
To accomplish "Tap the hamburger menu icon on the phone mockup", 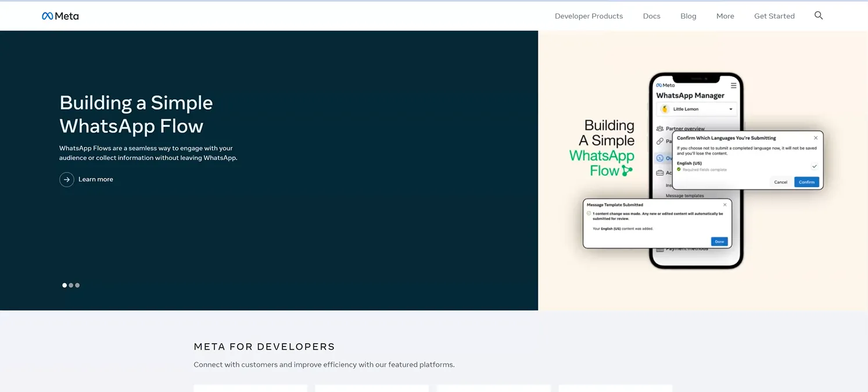I will [x=733, y=85].
